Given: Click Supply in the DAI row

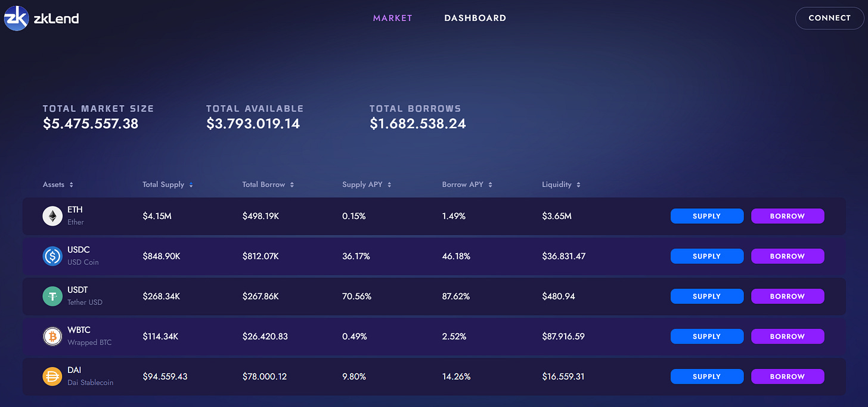Looking at the screenshot, I should click(707, 376).
